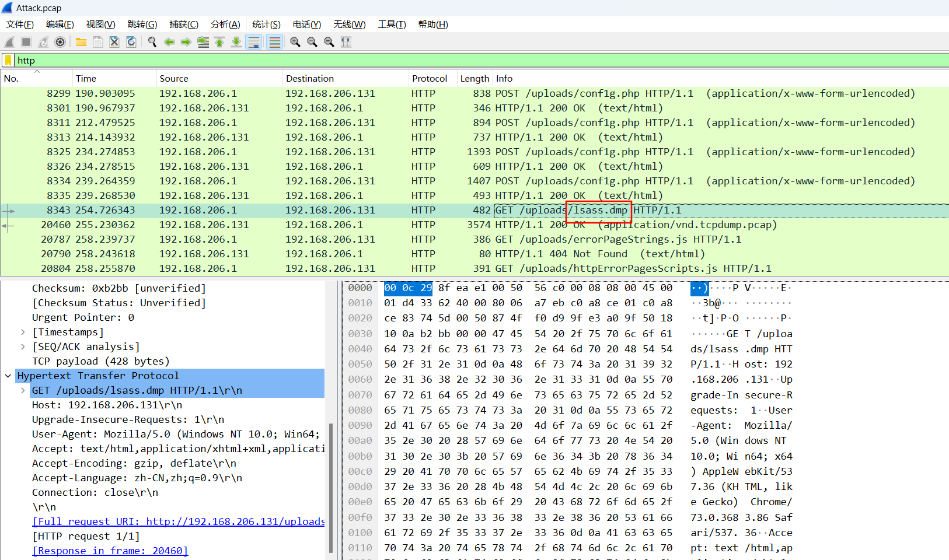Sort by the Source column header
The height and width of the screenshot is (560, 949).
tap(219, 78)
